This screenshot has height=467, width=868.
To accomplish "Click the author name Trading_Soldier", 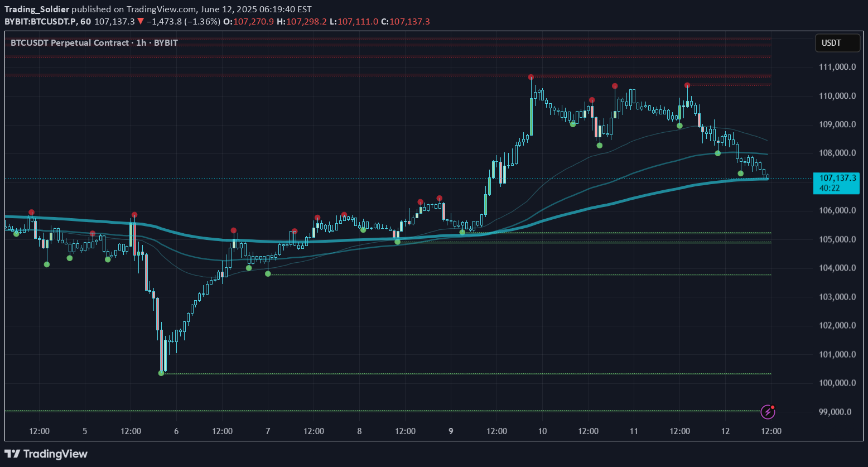I will coord(37,9).
